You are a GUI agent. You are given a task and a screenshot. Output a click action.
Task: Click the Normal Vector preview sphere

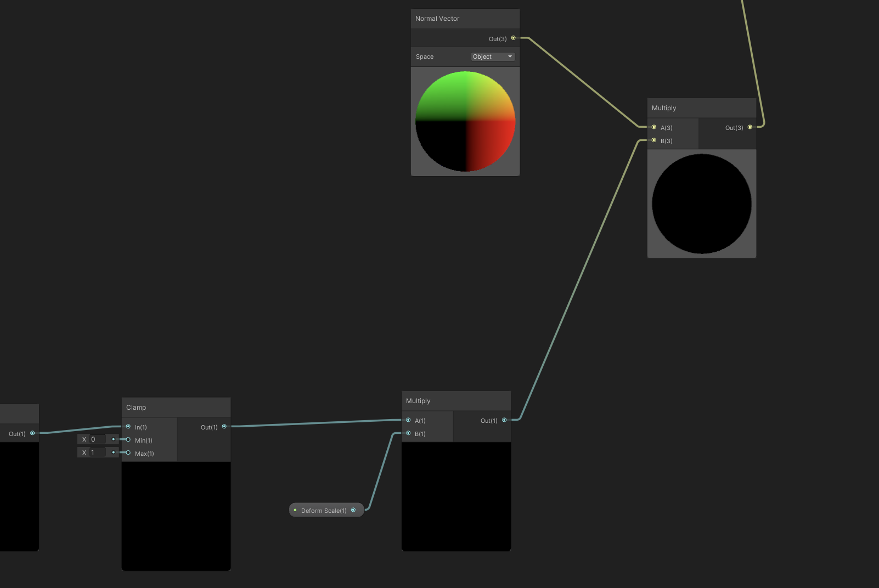click(x=465, y=120)
